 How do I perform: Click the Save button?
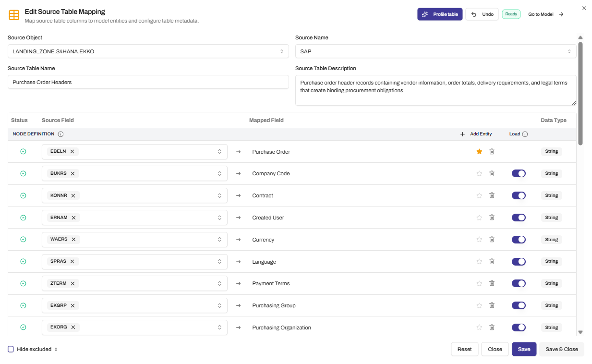524,349
